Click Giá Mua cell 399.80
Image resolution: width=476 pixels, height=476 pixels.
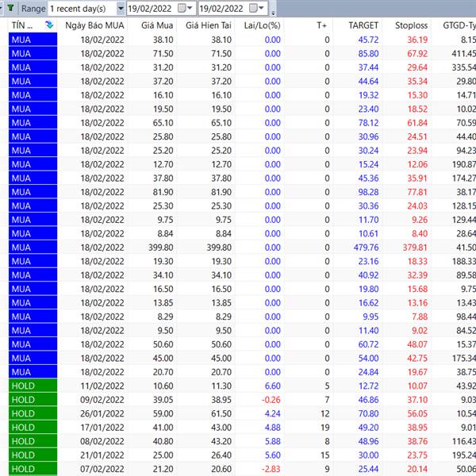160,248
